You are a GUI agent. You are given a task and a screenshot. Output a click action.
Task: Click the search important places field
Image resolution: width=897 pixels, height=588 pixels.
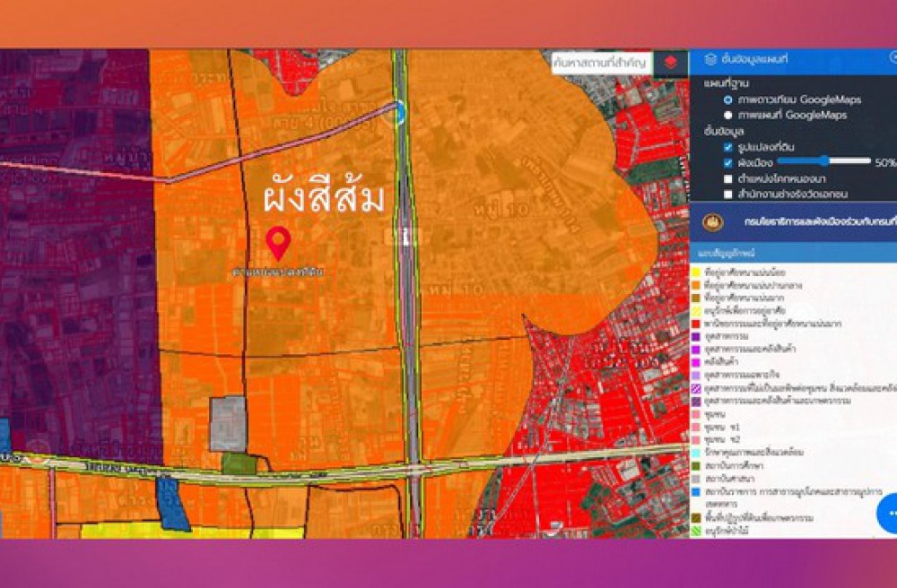[598, 63]
